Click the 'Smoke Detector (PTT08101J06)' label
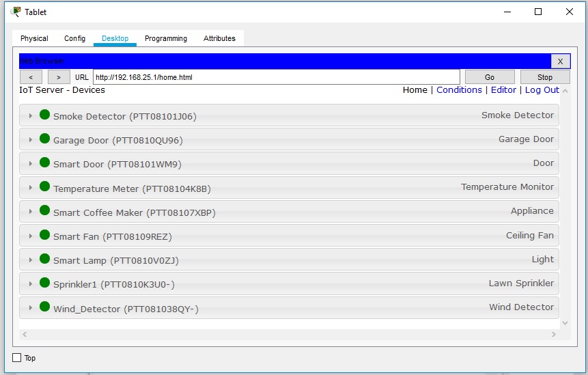588x375 pixels. (x=125, y=116)
